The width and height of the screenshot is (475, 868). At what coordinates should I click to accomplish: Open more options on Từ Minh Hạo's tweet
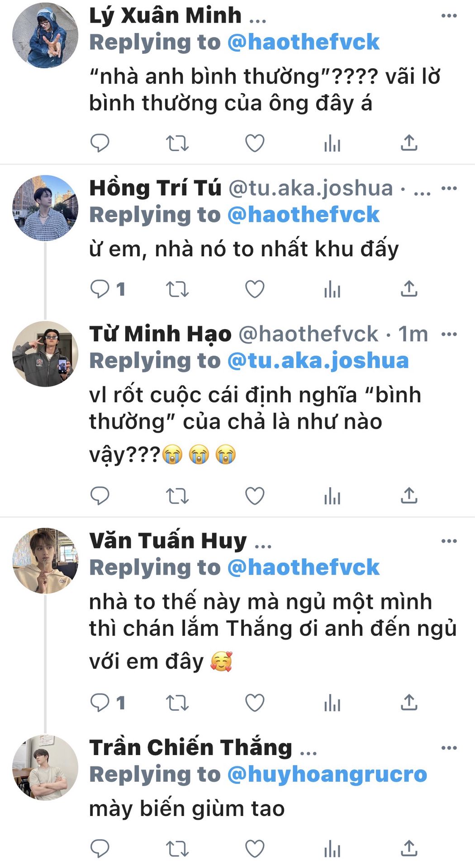point(449,334)
